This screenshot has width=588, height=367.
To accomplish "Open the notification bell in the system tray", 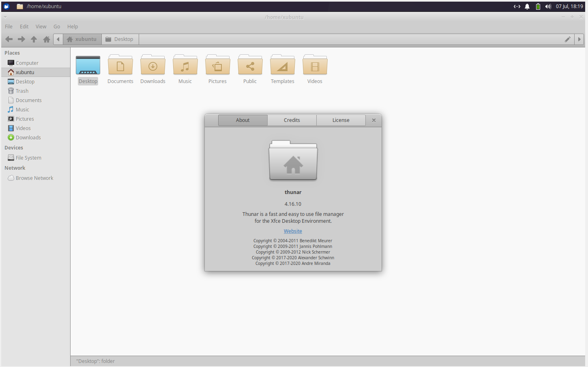I will (x=527, y=6).
